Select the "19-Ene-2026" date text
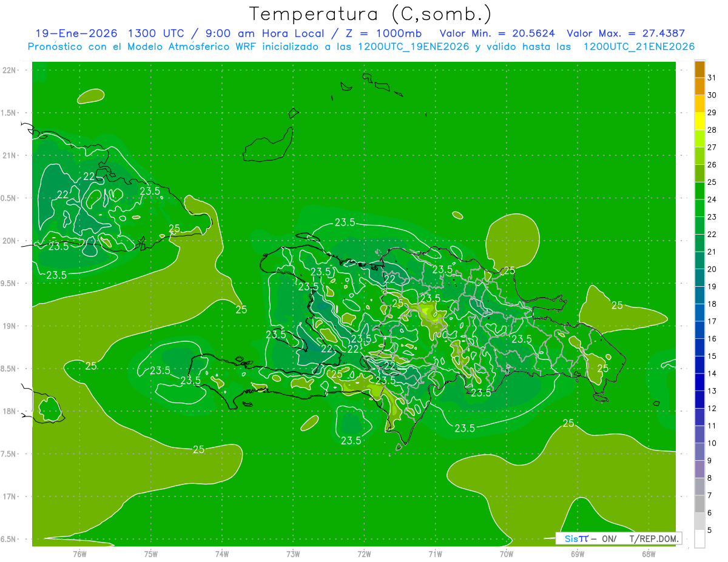This screenshot has height=562, width=728. tap(75, 33)
